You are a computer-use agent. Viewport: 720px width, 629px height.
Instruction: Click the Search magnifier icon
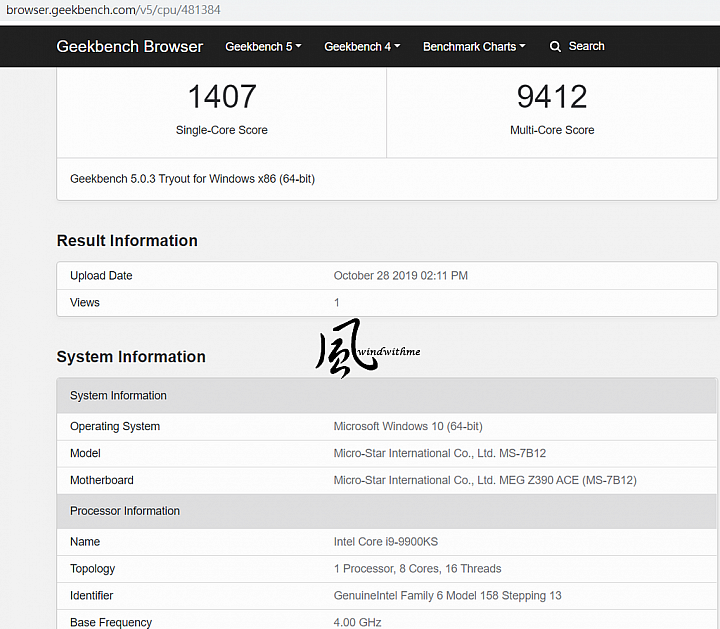[555, 46]
